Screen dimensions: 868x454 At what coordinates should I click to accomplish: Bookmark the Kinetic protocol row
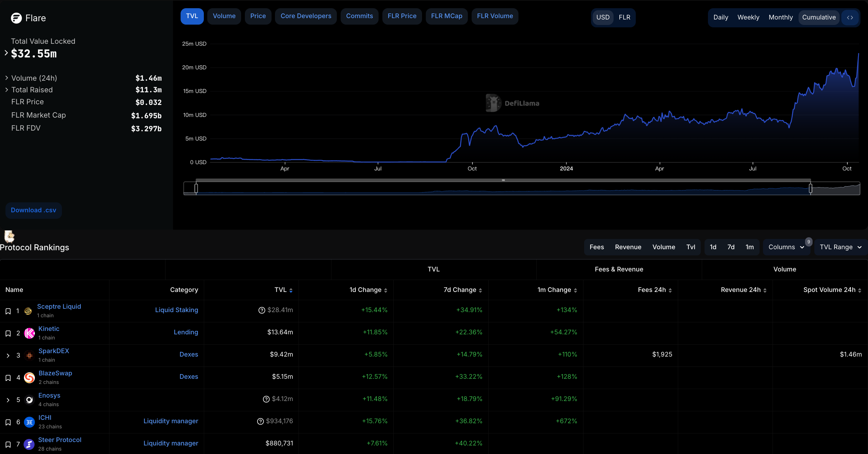[x=8, y=333]
